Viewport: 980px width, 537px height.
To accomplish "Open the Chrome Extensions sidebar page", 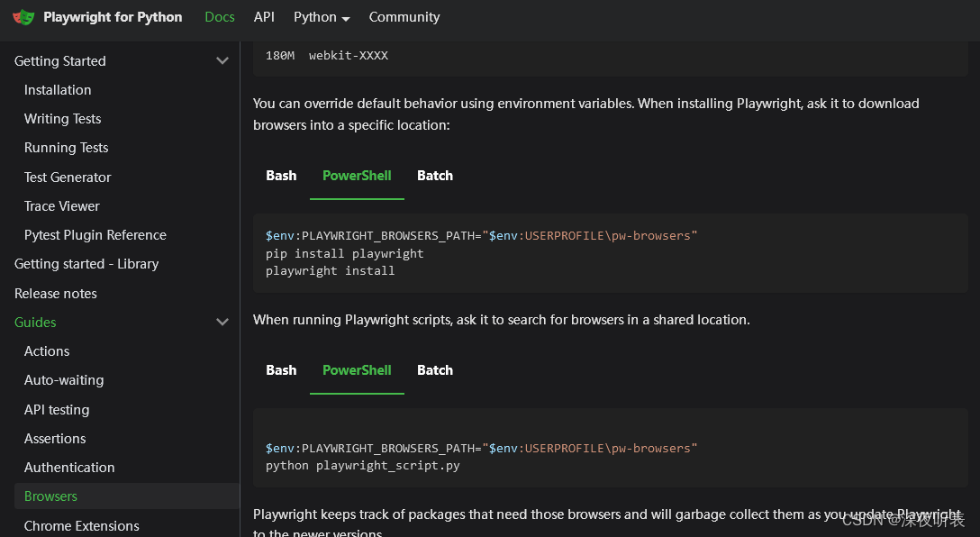I will tap(82, 526).
